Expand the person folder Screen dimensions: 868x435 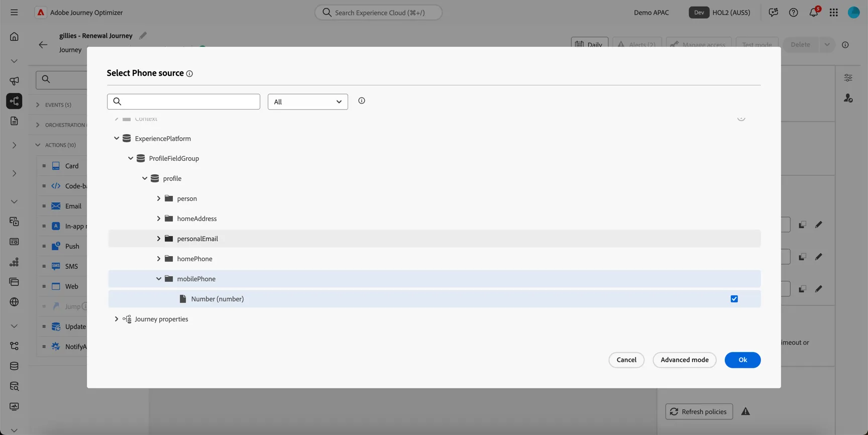coord(159,198)
